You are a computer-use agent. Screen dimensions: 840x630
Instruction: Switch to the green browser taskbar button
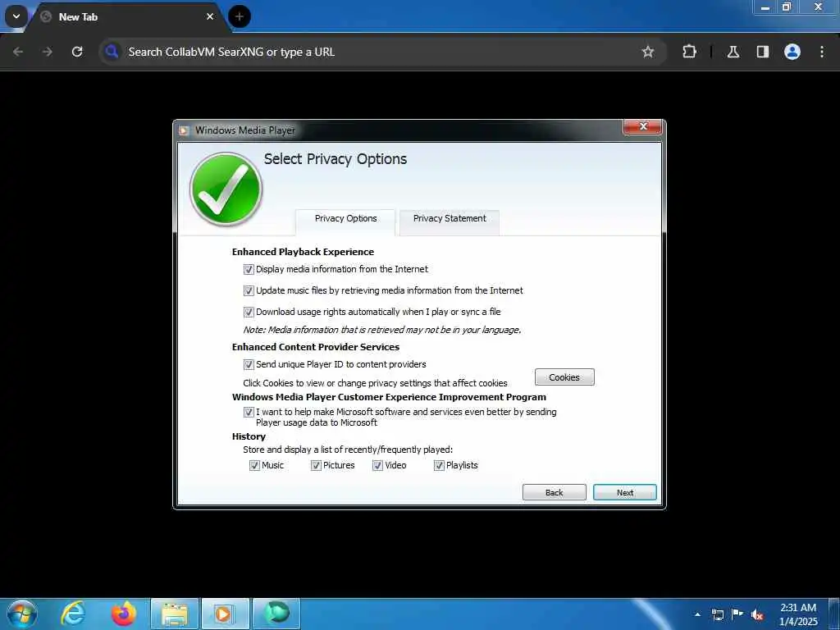[276, 614]
